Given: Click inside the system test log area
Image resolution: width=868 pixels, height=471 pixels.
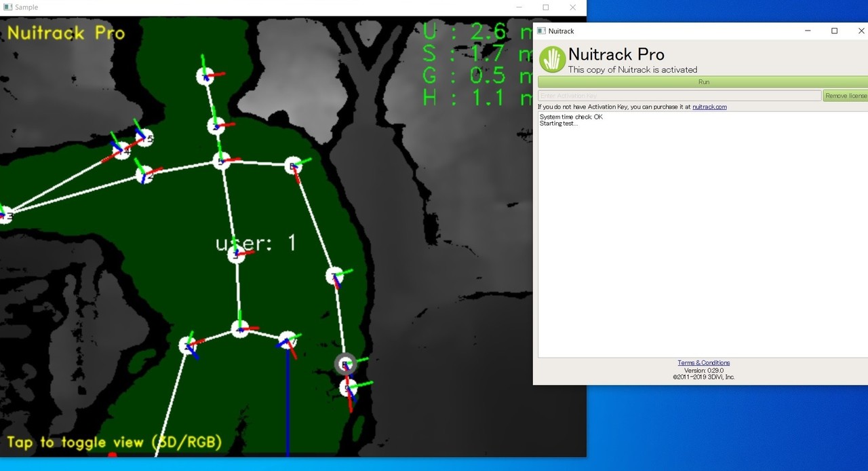Looking at the screenshot, I should [x=703, y=238].
